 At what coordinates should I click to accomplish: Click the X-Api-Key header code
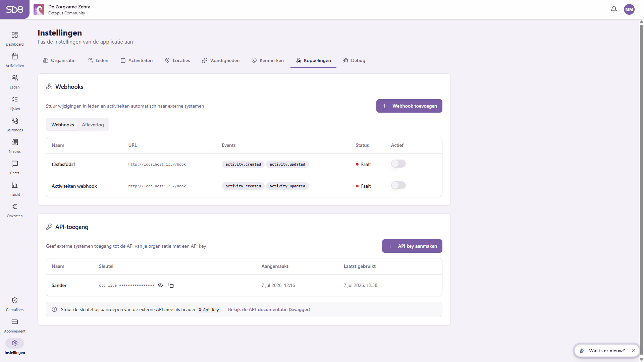tap(209, 310)
